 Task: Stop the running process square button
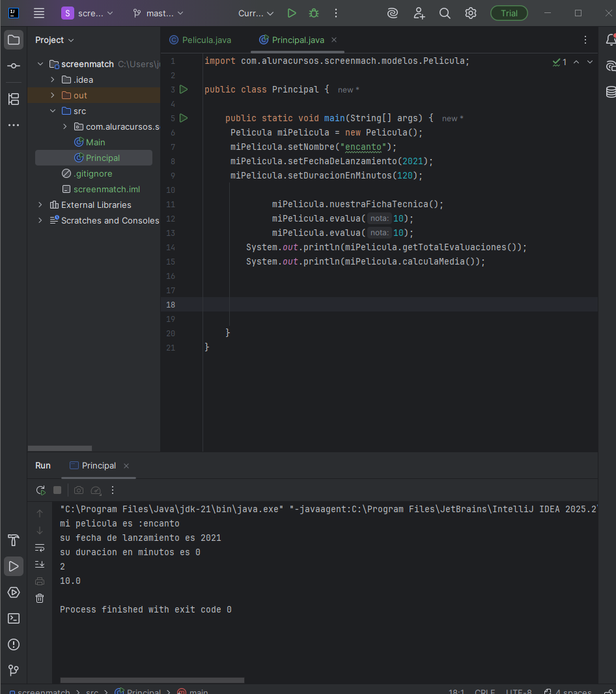click(57, 490)
